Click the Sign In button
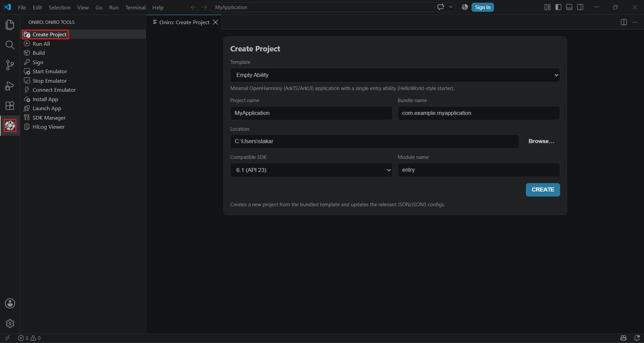644x343 pixels. tap(483, 7)
